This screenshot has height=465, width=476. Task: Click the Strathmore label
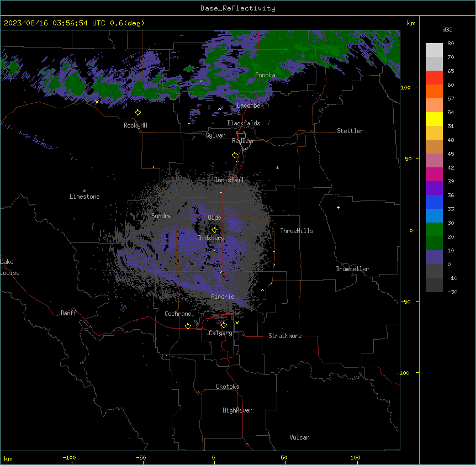coord(285,336)
